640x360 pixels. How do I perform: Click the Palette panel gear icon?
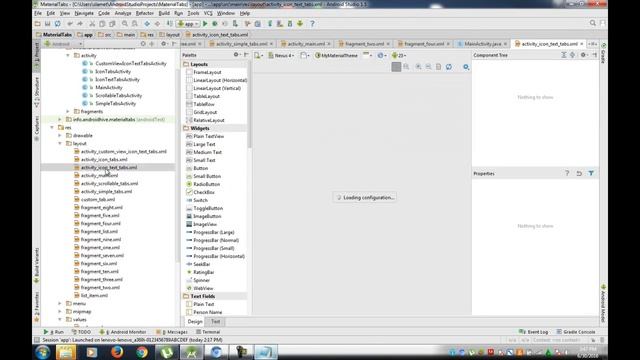point(236,55)
